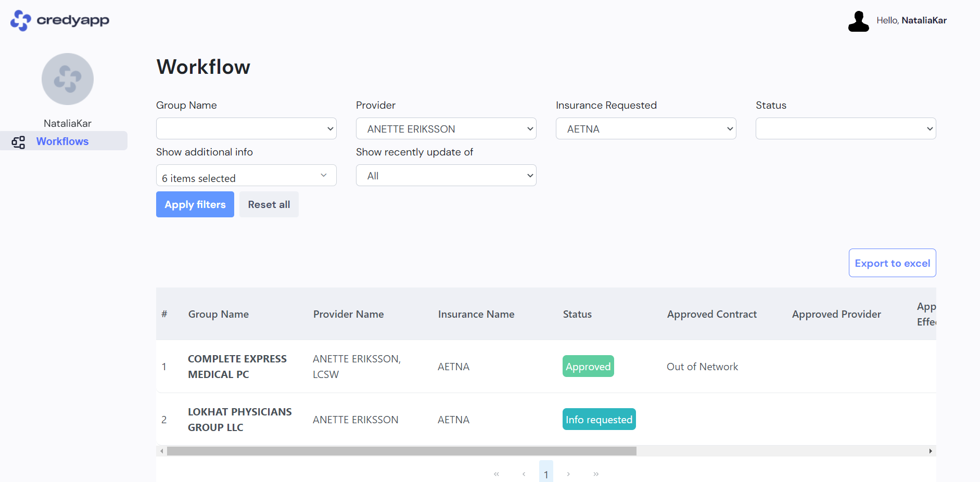Click the Hello, NataliaKar greeting
This screenshot has width=980, height=482.
coord(911,20)
